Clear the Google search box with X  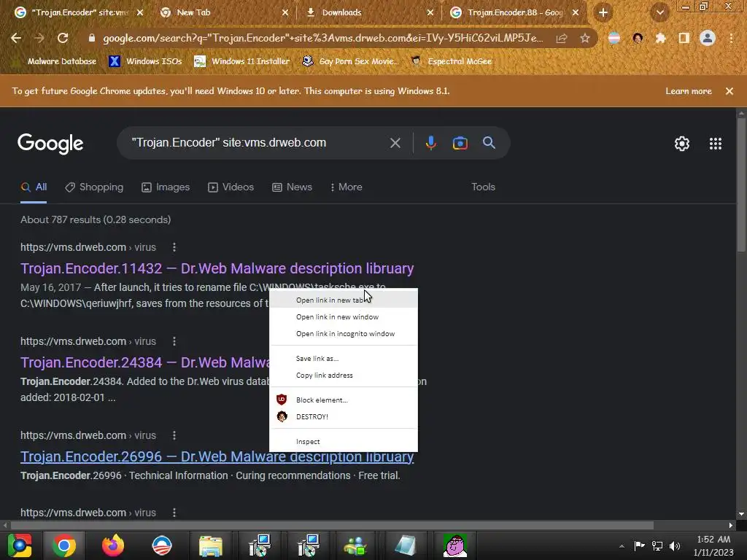395,143
